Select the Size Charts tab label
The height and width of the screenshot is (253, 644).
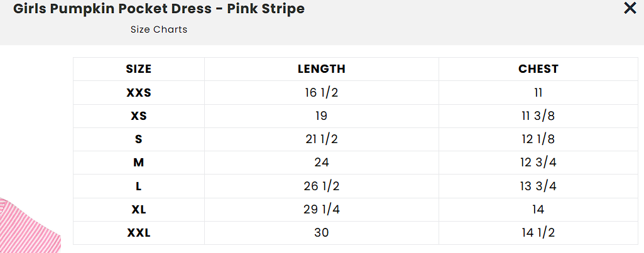pyautogui.click(x=159, y=30)
